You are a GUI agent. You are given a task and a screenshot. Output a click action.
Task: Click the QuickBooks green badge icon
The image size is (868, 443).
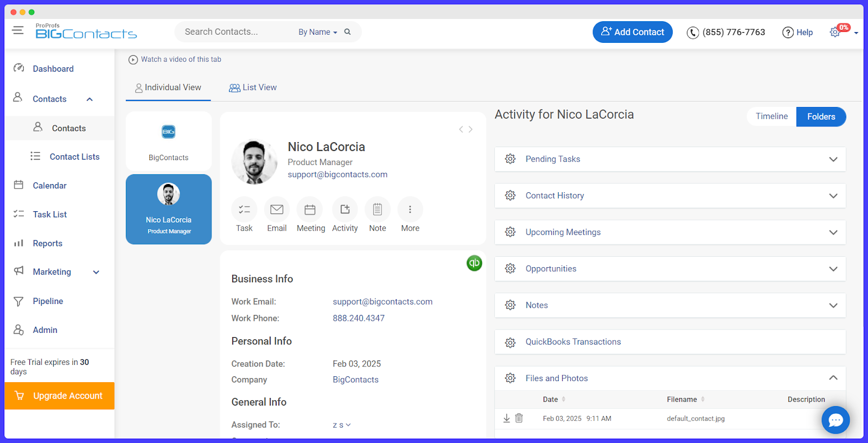474,263
